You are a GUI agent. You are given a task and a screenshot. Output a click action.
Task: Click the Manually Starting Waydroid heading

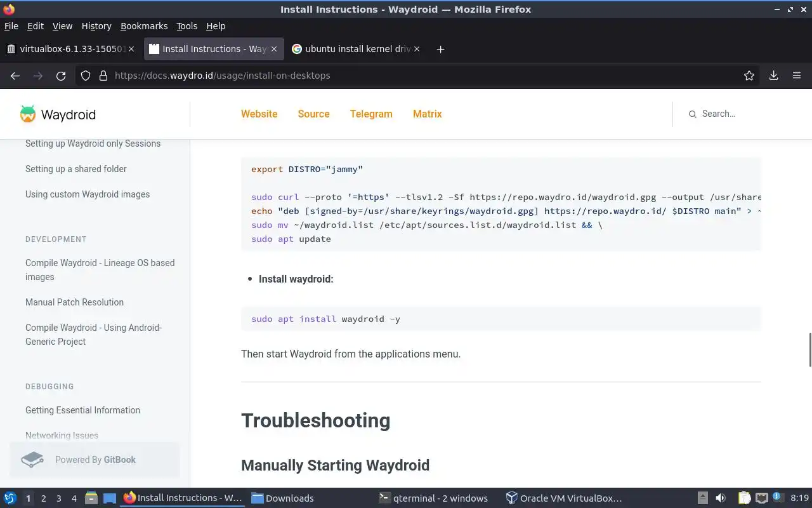pyautogui.click(x=335, y=465)
